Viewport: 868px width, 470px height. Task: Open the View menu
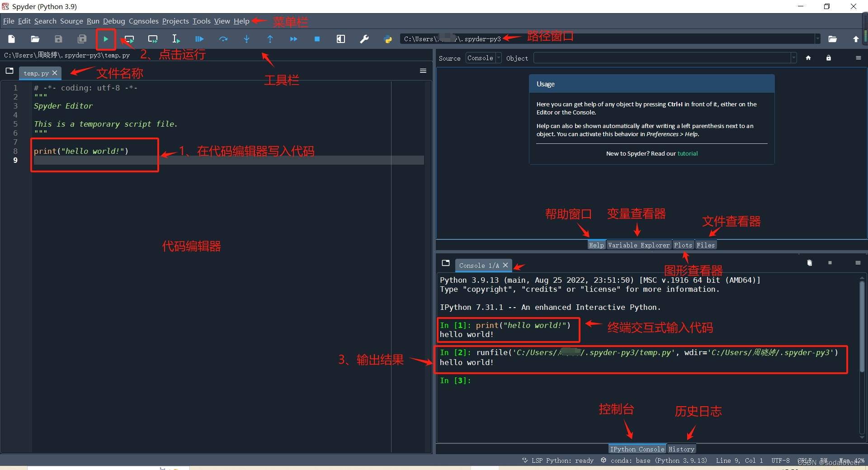coord(222,21)
